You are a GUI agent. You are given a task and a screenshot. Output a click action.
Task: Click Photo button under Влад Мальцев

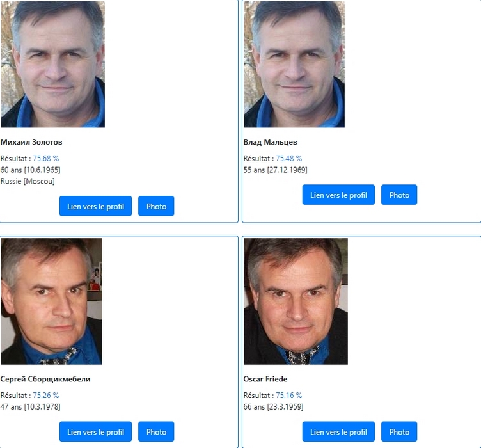399,195
